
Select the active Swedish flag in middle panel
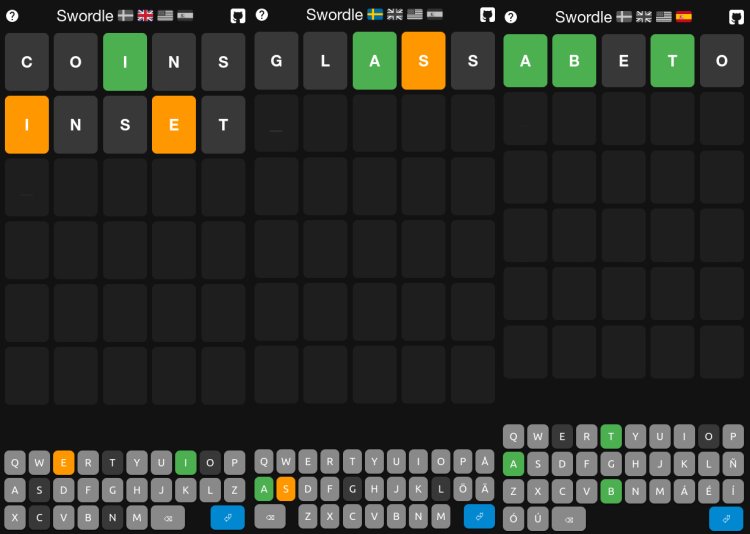click(375, 15)
